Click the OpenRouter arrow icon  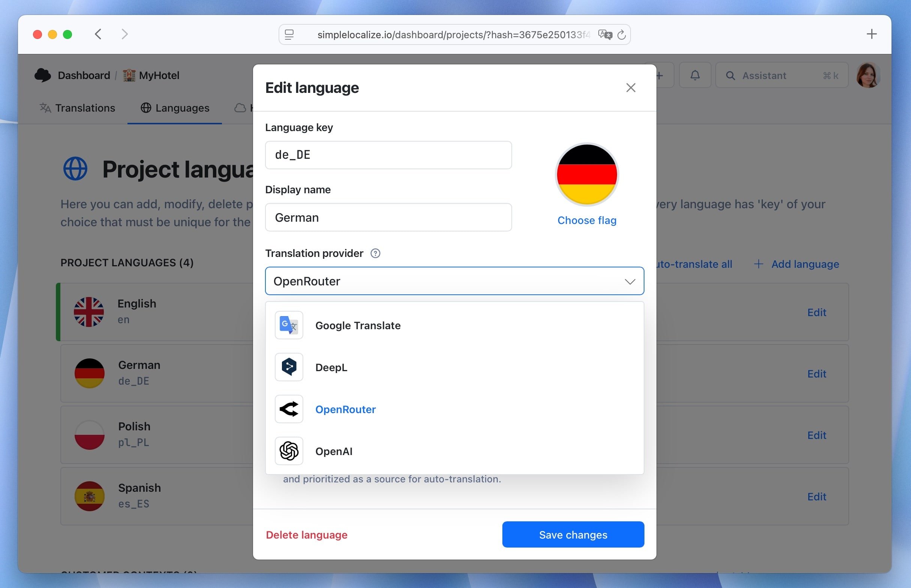(x=289, y=409)
